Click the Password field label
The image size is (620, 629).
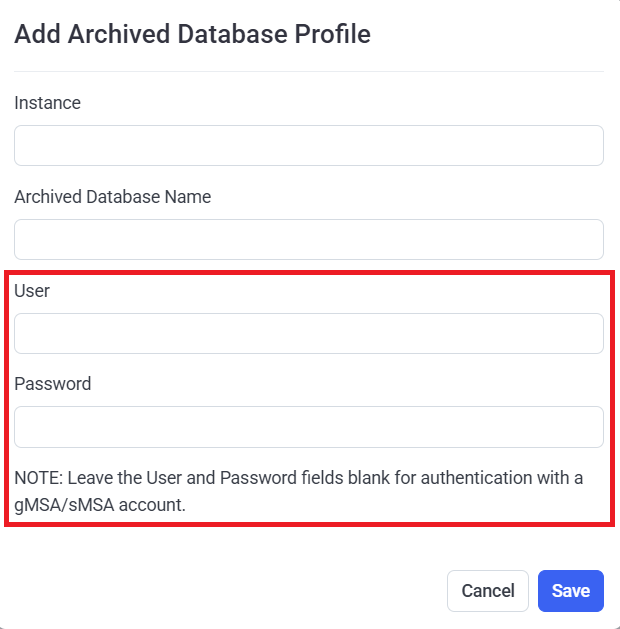pyautogui.click(x=52, y=384)
